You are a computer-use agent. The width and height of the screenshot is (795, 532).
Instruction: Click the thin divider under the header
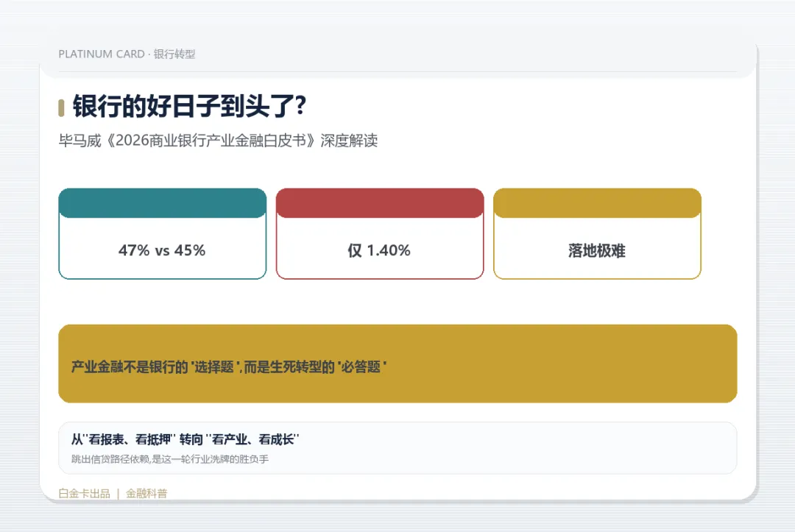[x=397, y=72]
